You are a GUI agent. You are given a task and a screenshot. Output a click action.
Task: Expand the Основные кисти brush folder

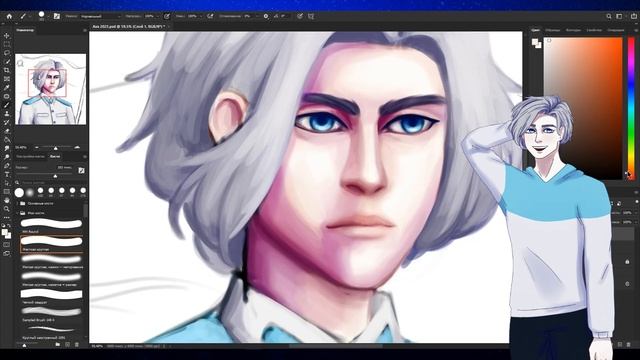(x=18, y=203)
